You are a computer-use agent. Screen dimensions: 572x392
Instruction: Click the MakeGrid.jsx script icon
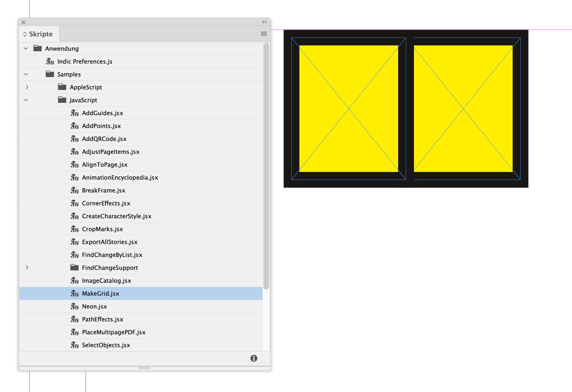[x=74, y=293]
